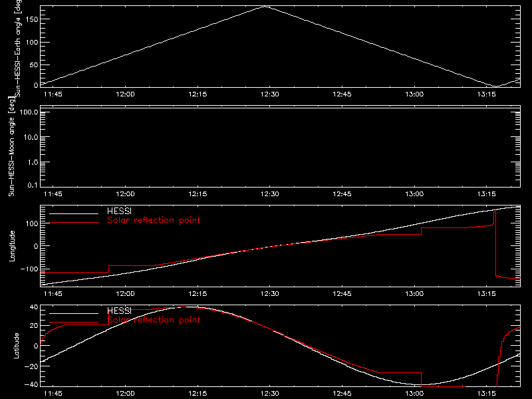Screen dimensions: 532x399
Task: Click 12:30 label under Longitude plot
Action: [270, 294]
